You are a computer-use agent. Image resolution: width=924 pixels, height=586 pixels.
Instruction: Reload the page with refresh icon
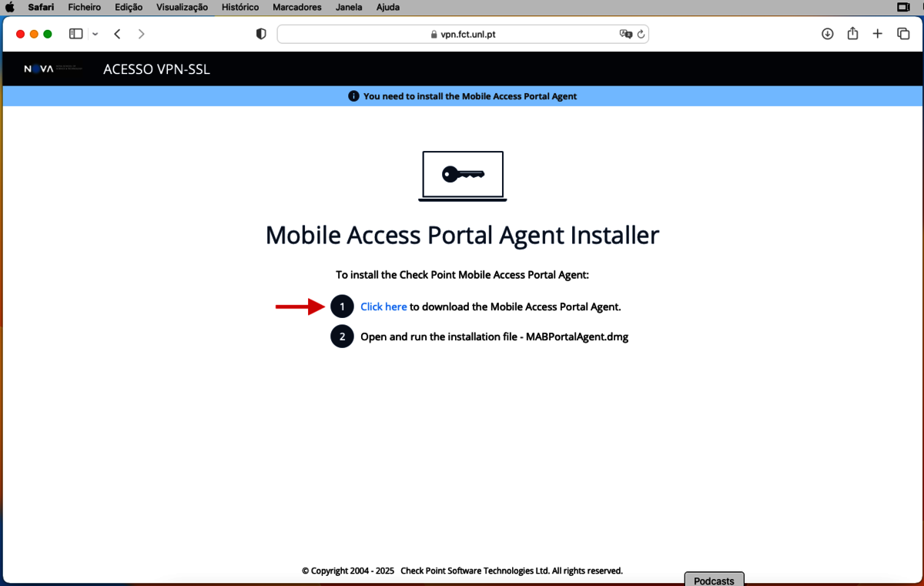(x=641, y=35)
